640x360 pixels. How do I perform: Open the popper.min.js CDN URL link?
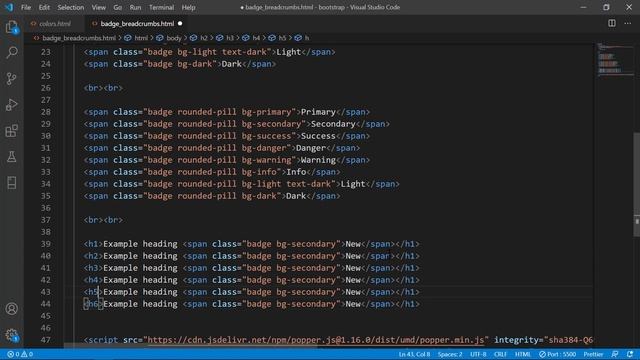click(316, 340)
